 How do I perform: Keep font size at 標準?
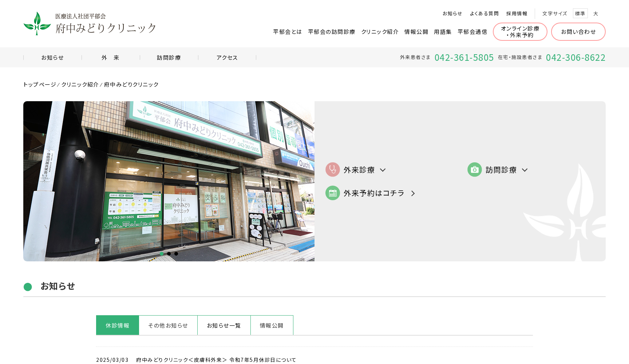coord(580,13)
